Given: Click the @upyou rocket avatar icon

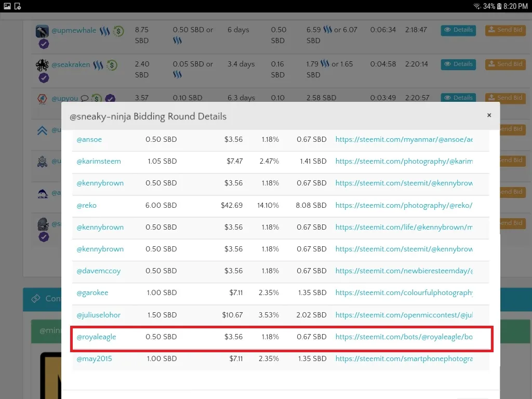Looking at the screenshot, I should click(x=42, y=99).
